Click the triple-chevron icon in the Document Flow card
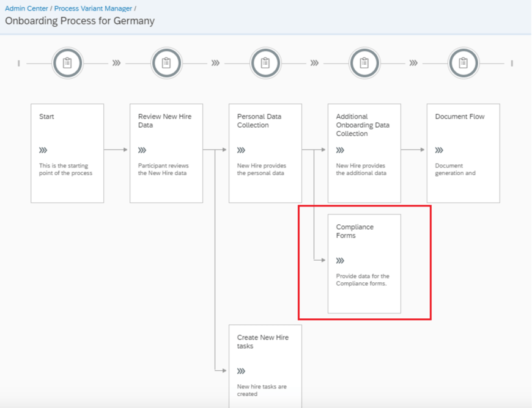The height and width of the screenshot is (408, 532). click(440, 150)
